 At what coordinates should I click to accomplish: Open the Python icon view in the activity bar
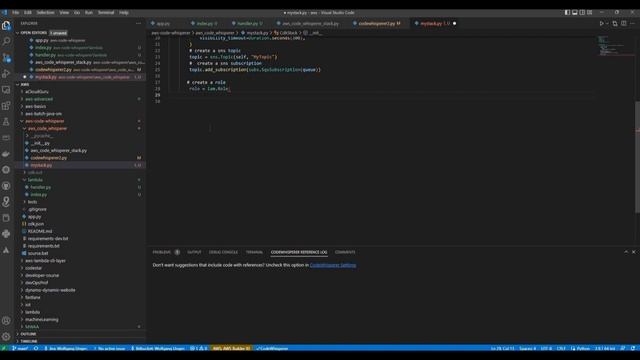point(6,234)
